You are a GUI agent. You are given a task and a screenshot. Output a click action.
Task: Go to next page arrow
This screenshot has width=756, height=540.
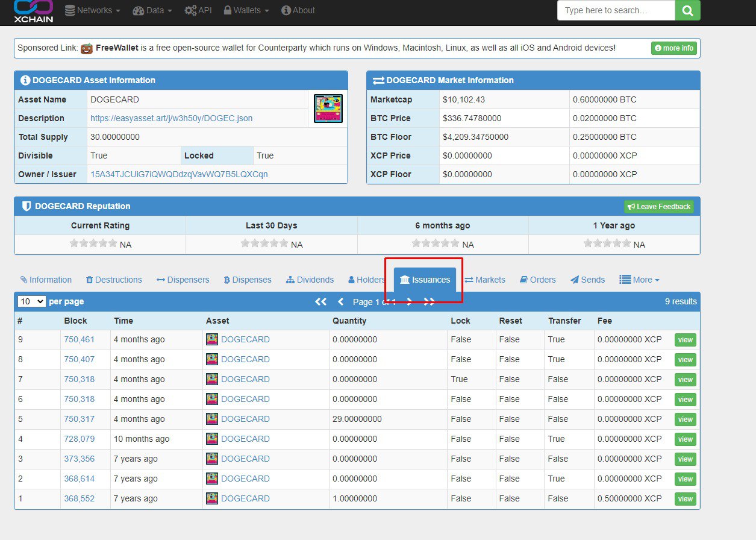[x=410, y=301]
